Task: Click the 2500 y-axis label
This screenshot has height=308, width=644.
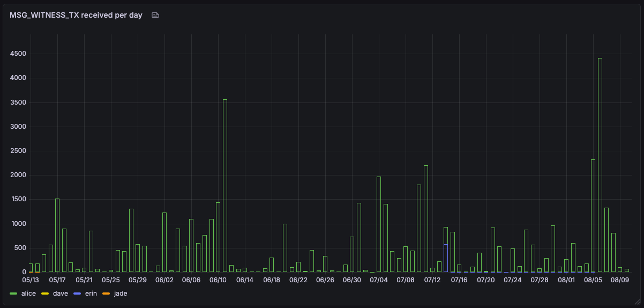Action: 18,151
